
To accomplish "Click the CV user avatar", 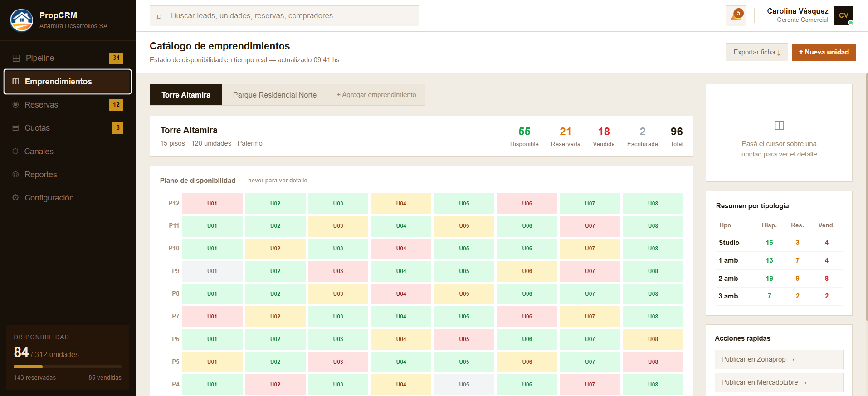I will [x=843, y=15].
